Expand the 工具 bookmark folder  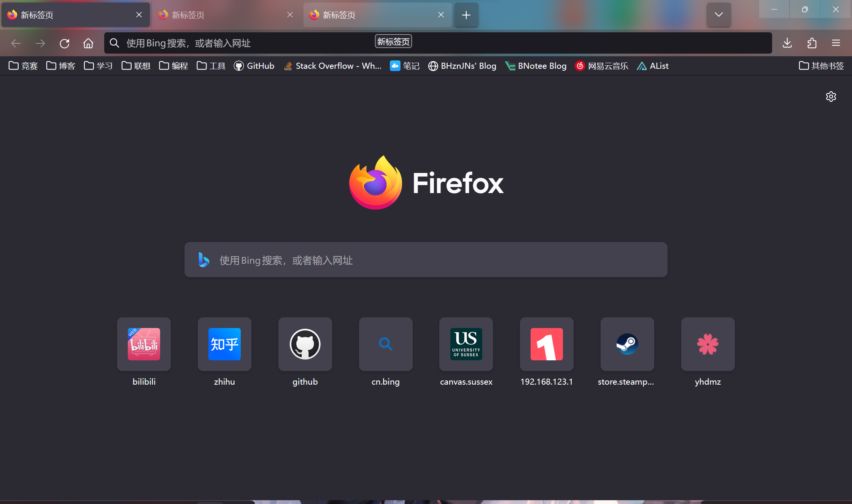click(x=211, y=66)
